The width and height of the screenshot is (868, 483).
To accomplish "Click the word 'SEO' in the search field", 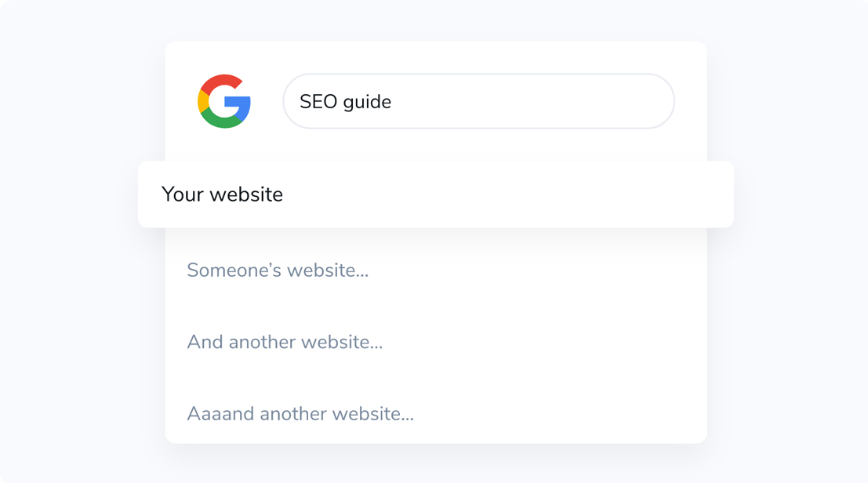I will point(318,102).
